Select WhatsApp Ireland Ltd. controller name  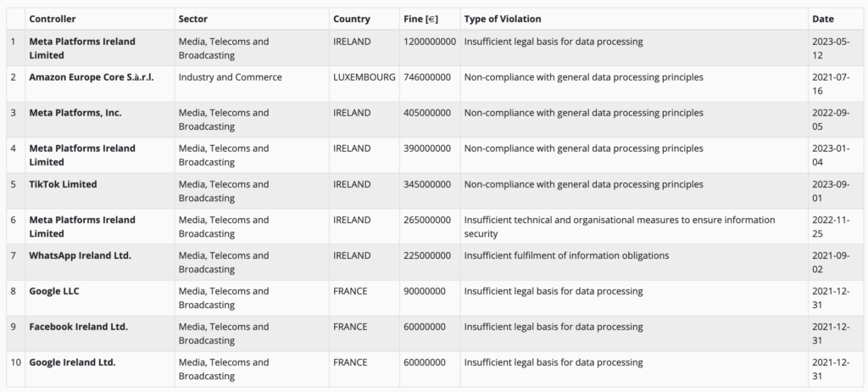click(81, 255)
